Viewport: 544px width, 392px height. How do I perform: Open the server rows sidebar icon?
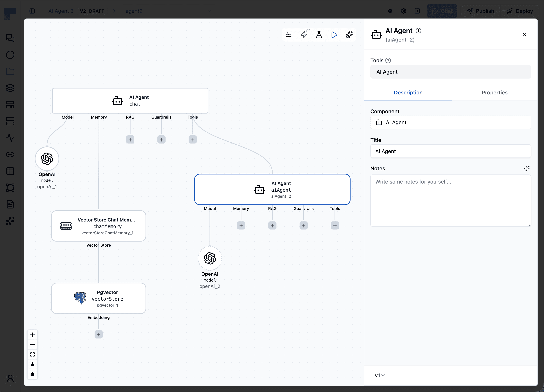tap(10, 121)
